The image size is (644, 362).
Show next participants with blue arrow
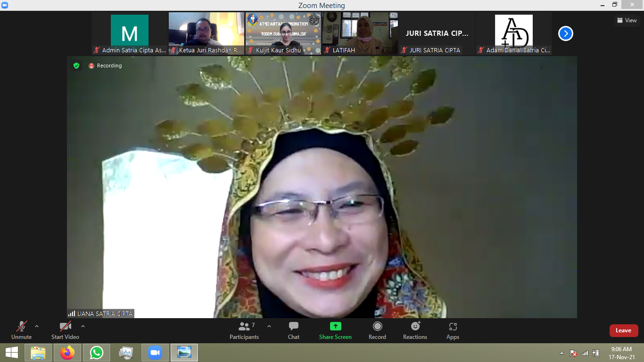[x=565, y=33]
